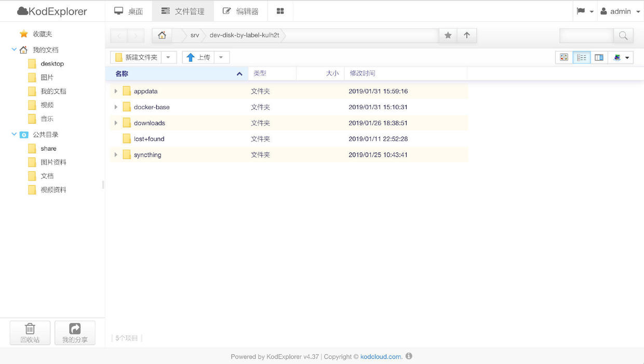
Task: Open the theme display options dropdown
Action: coord(621,57)
